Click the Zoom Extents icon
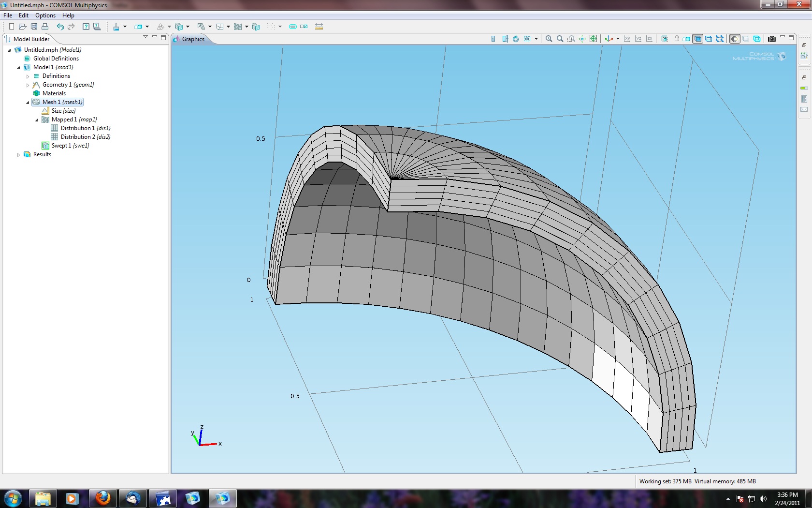The image size is (812, 508). [x=593, y=39]
